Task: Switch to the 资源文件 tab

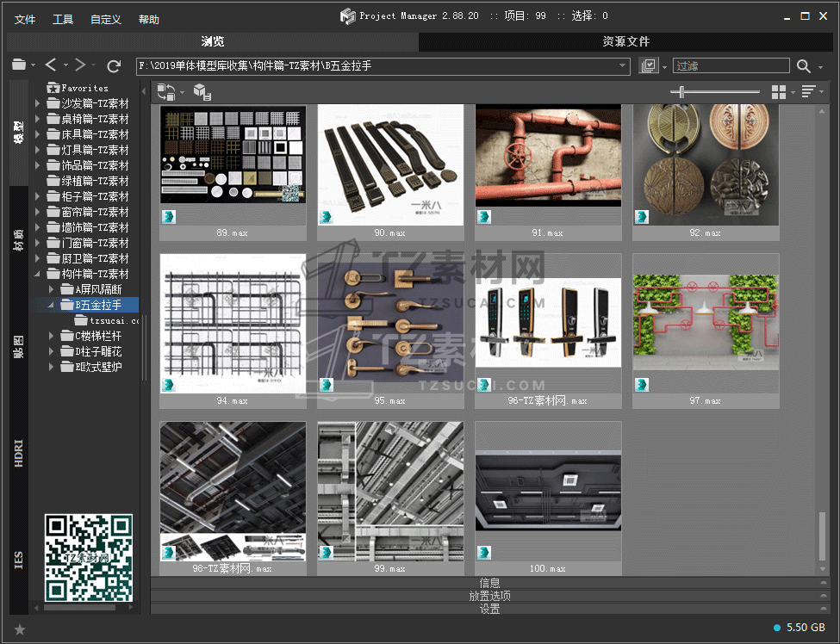Action: tap(625, 41)
